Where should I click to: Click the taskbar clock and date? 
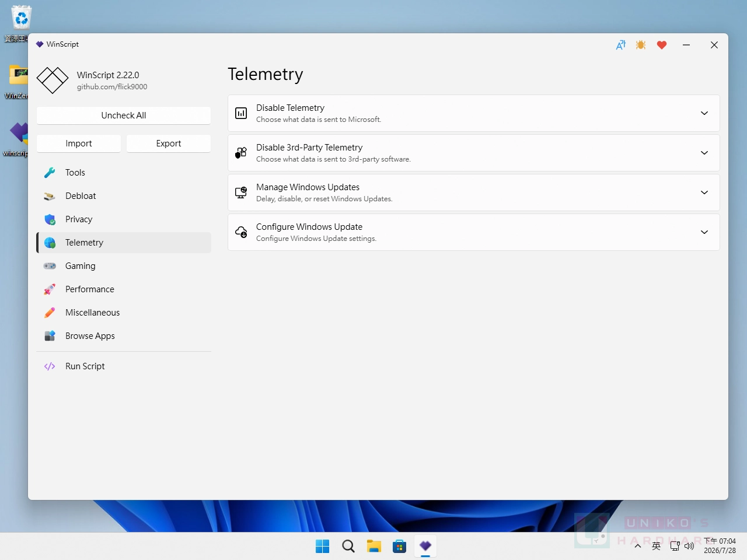click(x=720, y=546)
